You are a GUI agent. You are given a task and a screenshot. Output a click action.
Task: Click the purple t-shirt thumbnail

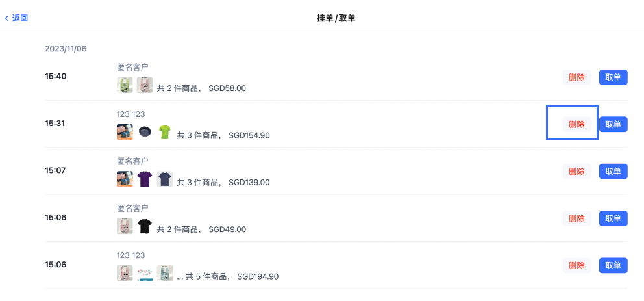point(145,179)
